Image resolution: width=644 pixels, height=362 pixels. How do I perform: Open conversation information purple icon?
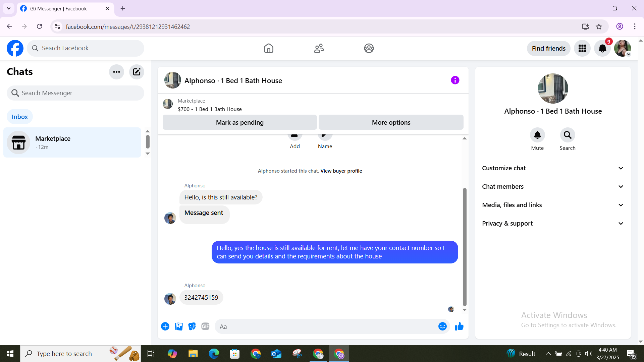pos(455,80)
